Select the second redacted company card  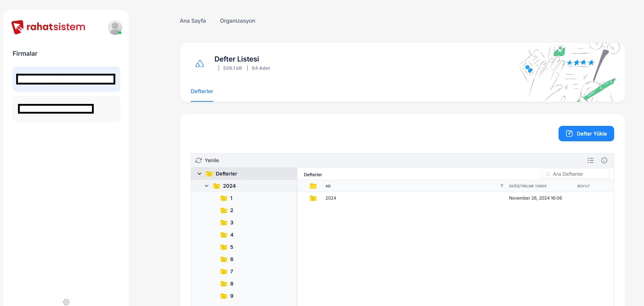(x=66, y=109)
